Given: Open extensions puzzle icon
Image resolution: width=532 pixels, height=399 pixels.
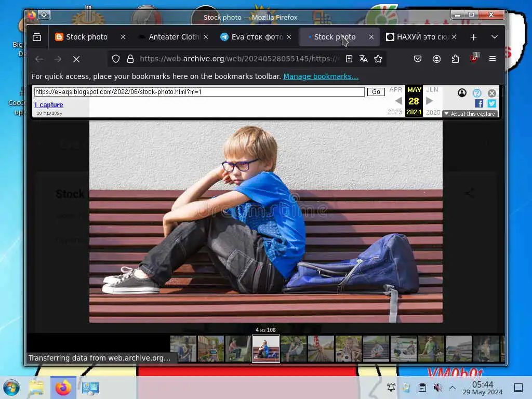Looking at the screenshot, I should point(455,59).
